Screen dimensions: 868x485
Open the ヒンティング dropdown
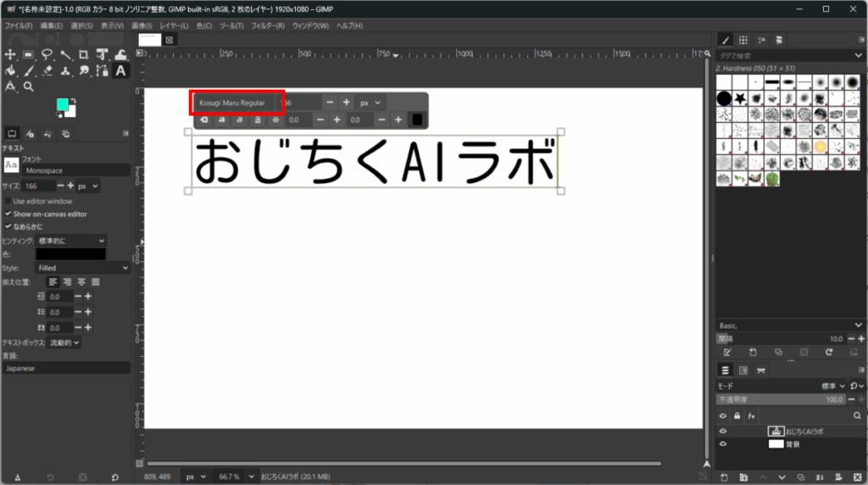pos(71,241)
